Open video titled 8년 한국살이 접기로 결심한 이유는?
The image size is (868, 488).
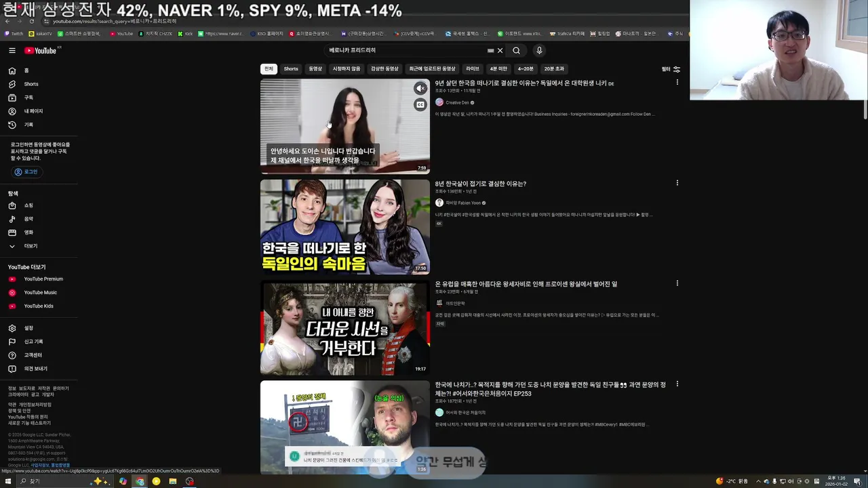click(481, 184)
